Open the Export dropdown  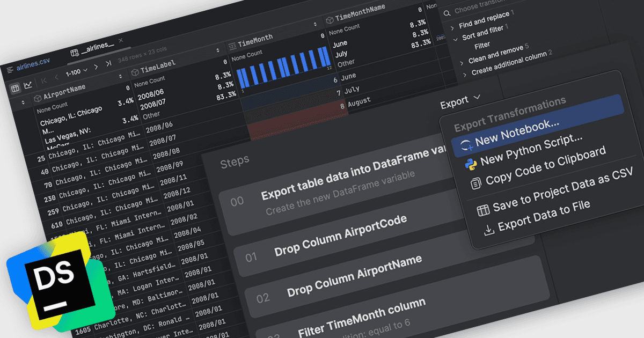460,101
